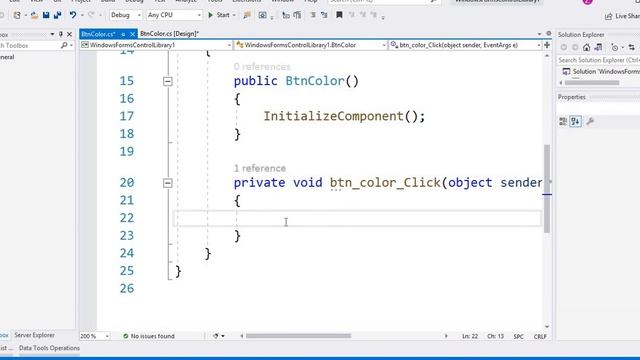The image size is (640, 360).
Task: Click the Alphabetical sort icon in Properties
Action: point(576,121)
